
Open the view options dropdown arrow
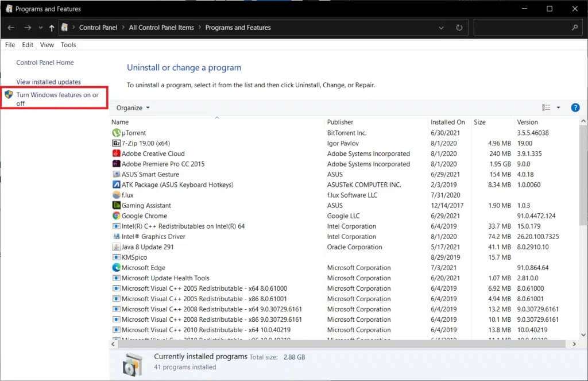(x=558, y=107)
